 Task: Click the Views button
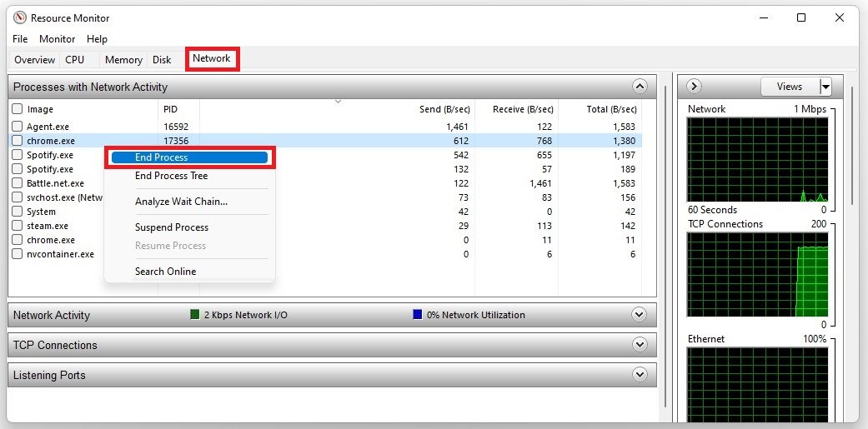coord(790,87)
